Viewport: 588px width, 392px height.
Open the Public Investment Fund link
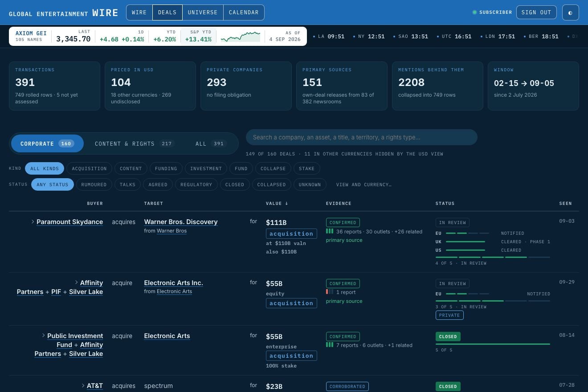[x=75, y=340]
